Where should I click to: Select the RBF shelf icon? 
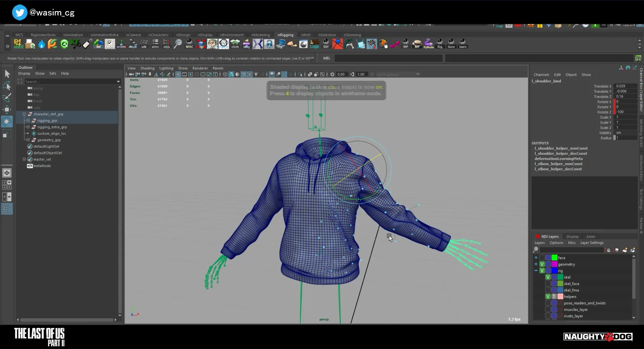[x=326, y=44]
